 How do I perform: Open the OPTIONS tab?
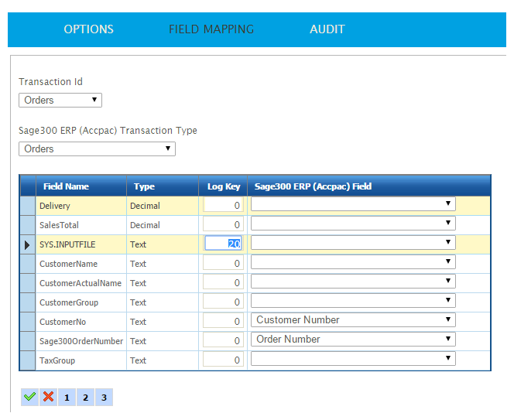click(x=88, y=29)
